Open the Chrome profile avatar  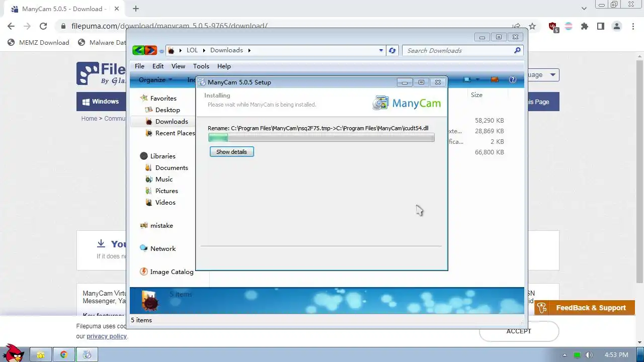click(617, 26)
